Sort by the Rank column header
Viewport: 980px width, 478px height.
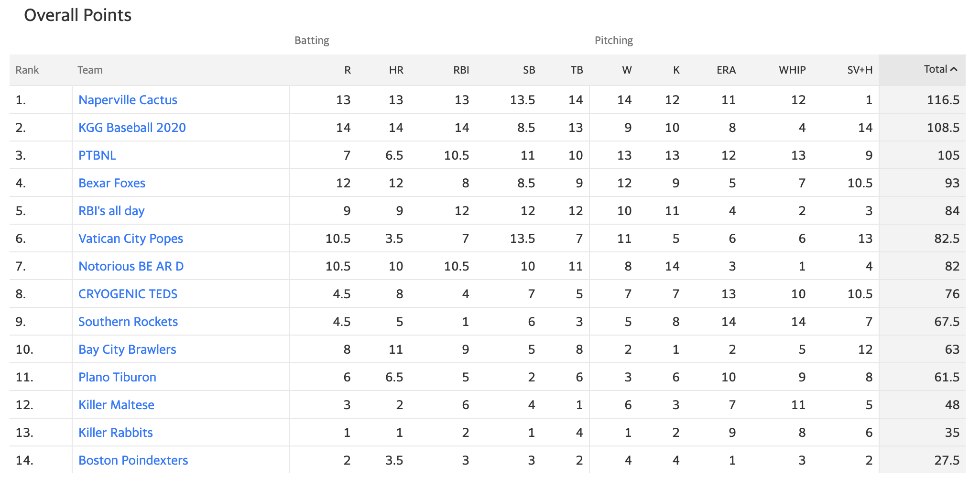point(27,70)
